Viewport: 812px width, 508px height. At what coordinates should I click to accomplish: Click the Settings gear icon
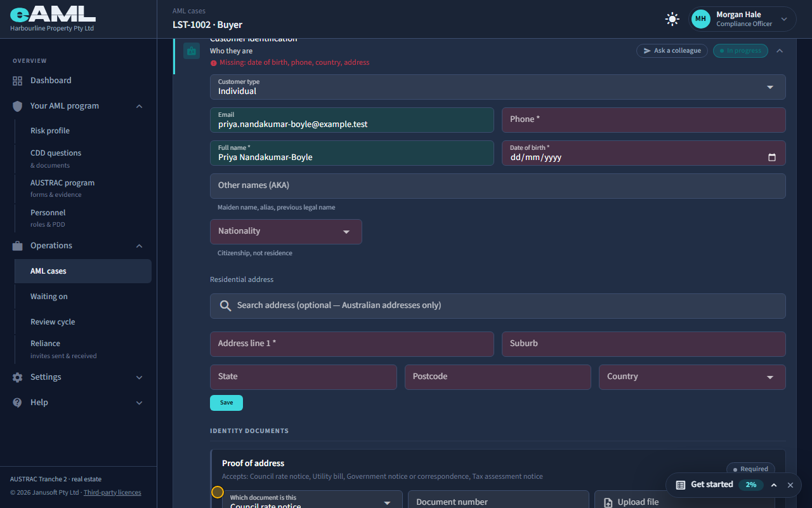pos(17,377)
